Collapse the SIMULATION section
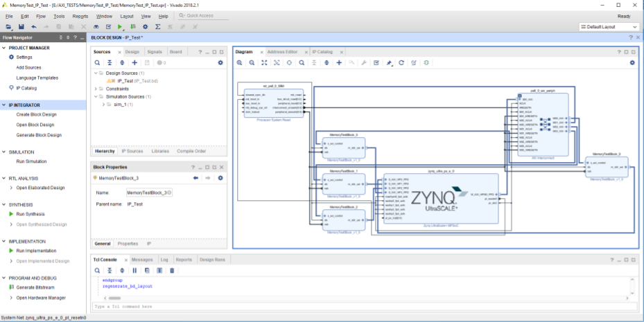Viewport: 644px width, 322px height. 4,152
